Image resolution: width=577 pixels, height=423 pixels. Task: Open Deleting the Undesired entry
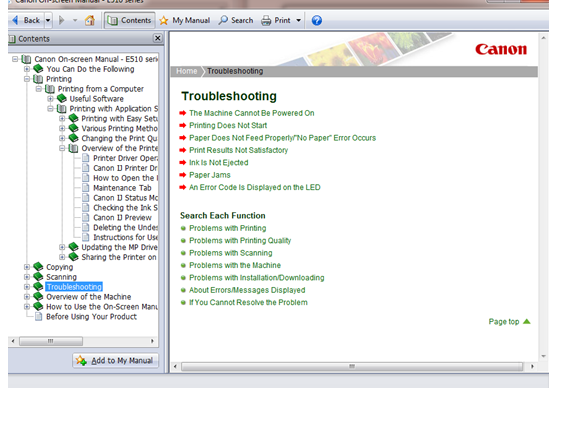[125, 228]
